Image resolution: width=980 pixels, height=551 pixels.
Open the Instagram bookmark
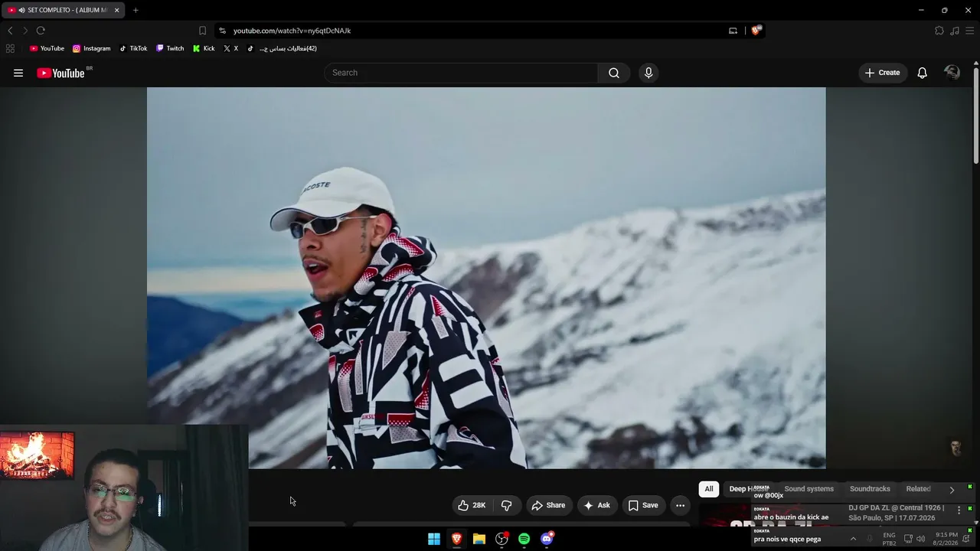pyautogui.click(x=91, y=48)
